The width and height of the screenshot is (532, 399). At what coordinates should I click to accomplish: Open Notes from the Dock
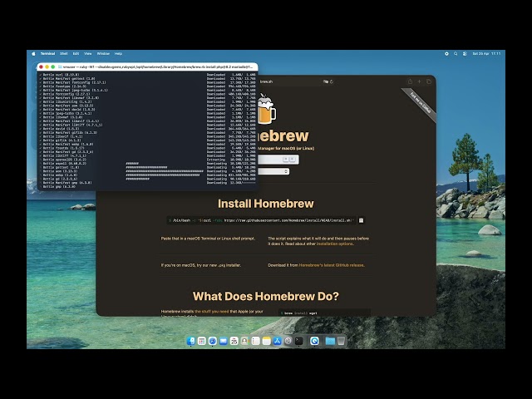click(266, 341)
